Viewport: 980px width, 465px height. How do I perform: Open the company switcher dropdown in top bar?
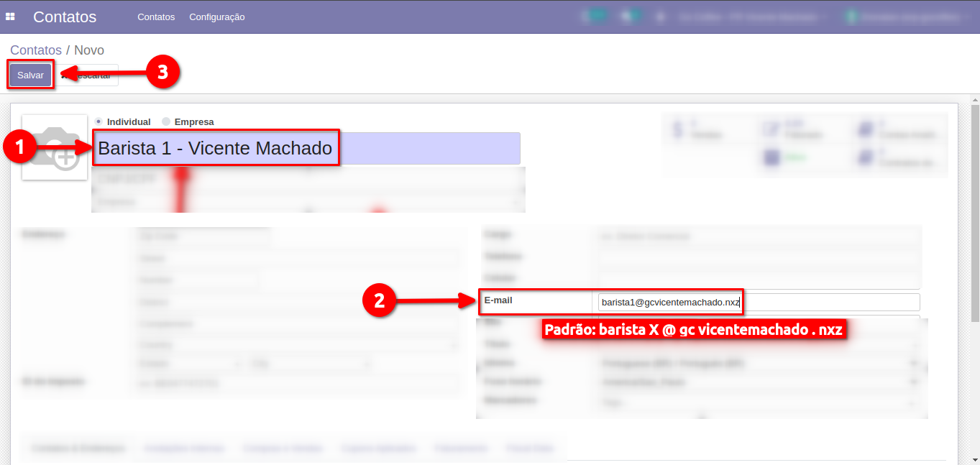[x=751, y=17]
